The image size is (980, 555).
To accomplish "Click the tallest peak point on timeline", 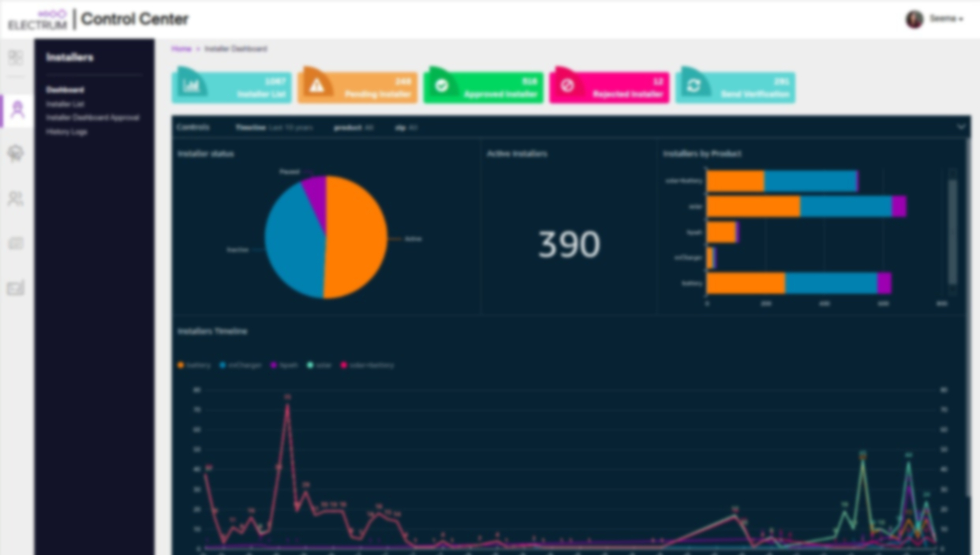I will tap(287, 406).
